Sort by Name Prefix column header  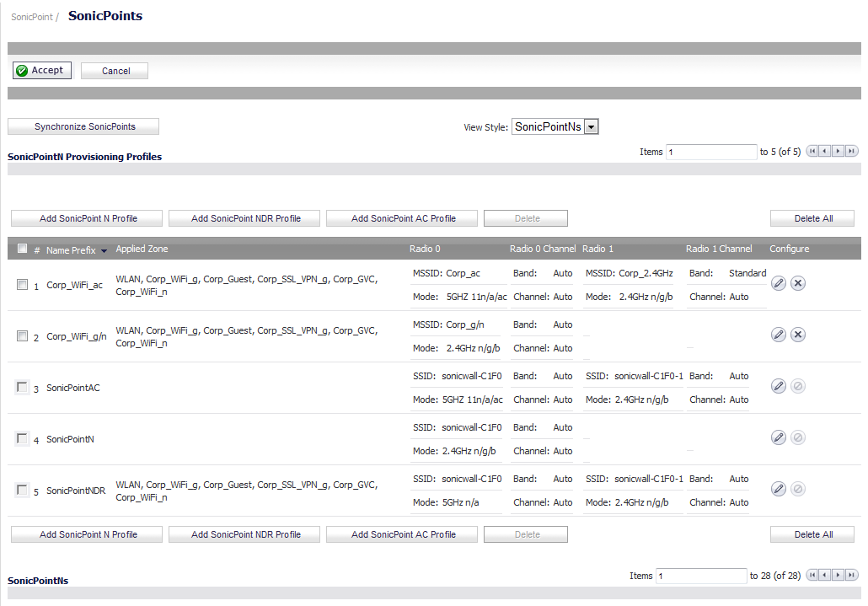pos(71,250)
